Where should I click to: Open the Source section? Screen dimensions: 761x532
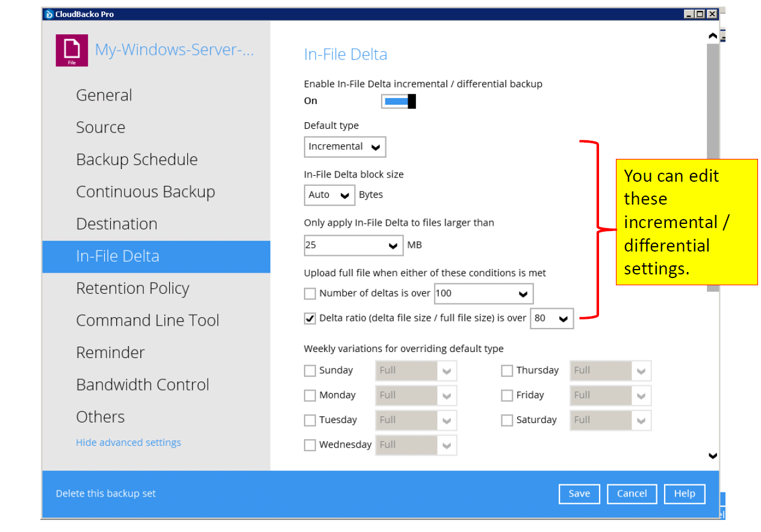(x=157, y=128)
